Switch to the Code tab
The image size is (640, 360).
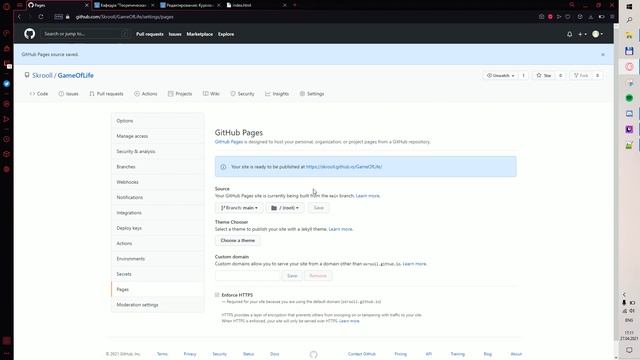click(39, 94)
